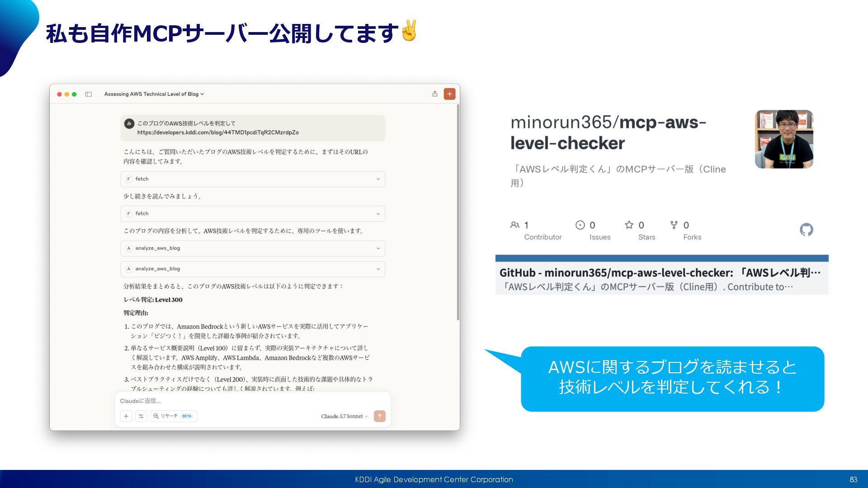This screenshot has width=868, height=488.
Task: Click the '判定理由:' heading text
Action: click(x=136, y=313)
